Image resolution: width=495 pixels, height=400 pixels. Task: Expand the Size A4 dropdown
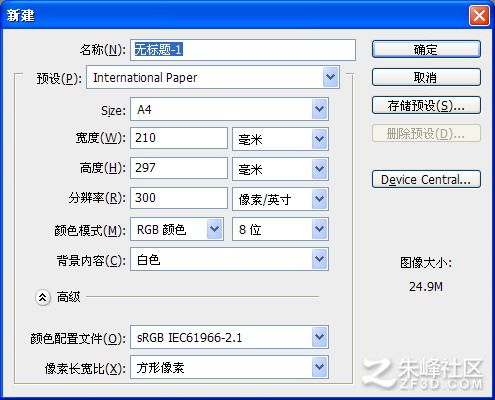(229, 109)
